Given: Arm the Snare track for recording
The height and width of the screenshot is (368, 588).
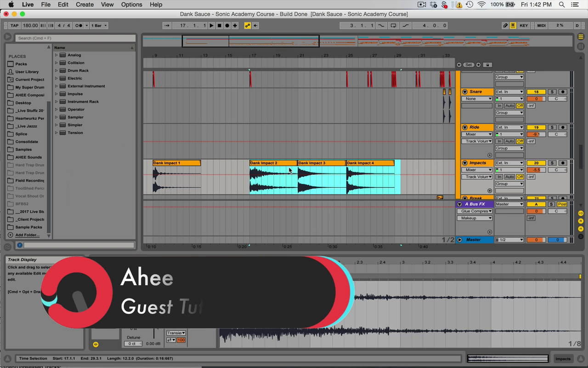Looking at the screenshot, I should [562, 92].
